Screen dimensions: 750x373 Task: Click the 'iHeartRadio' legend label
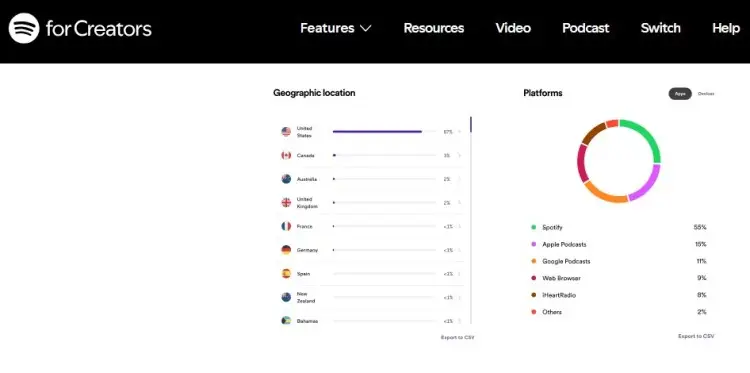(559, 295)
